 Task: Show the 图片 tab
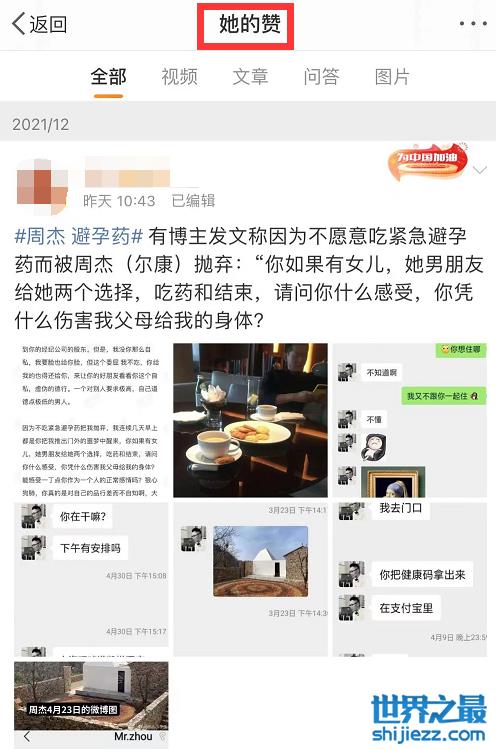point(392,76)
